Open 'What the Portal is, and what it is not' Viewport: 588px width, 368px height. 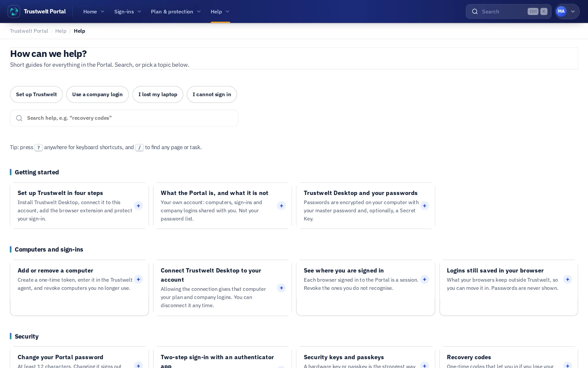point(214,193)
